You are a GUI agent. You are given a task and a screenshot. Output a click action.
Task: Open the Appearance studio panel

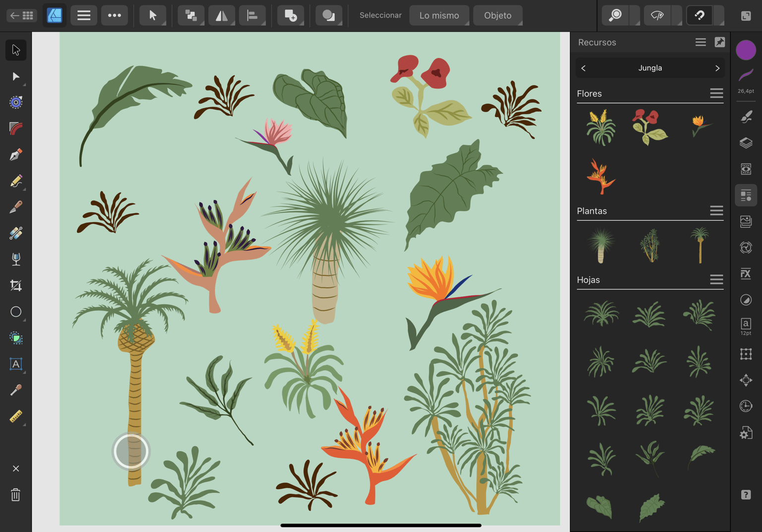pyautogui.click(x=746, y=169)
